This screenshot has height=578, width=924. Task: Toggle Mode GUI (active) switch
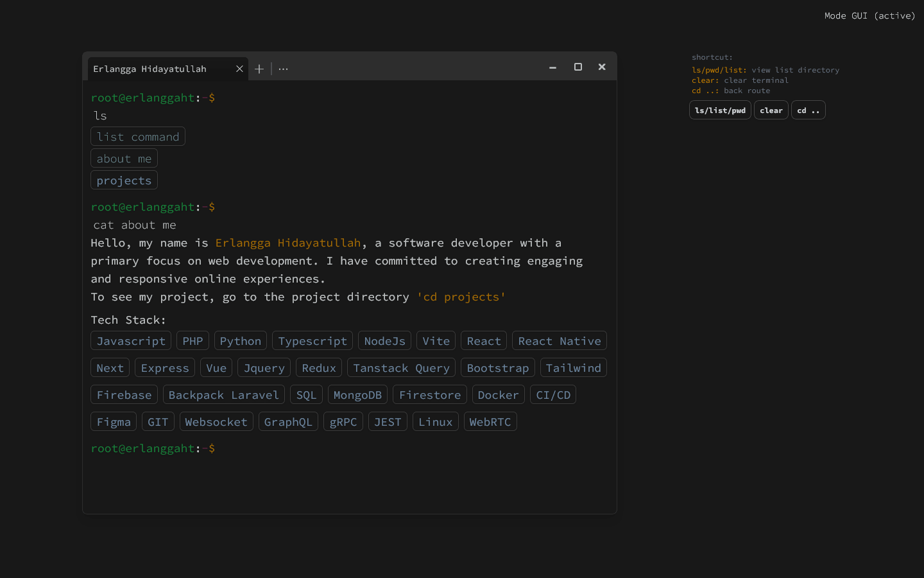click(x=869, y=15)
